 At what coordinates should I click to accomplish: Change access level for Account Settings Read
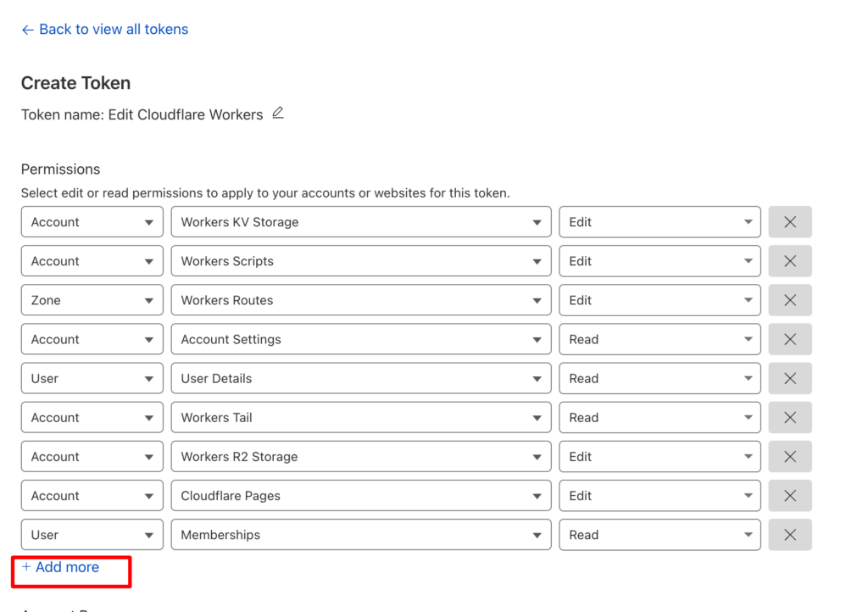pos(659,339)
